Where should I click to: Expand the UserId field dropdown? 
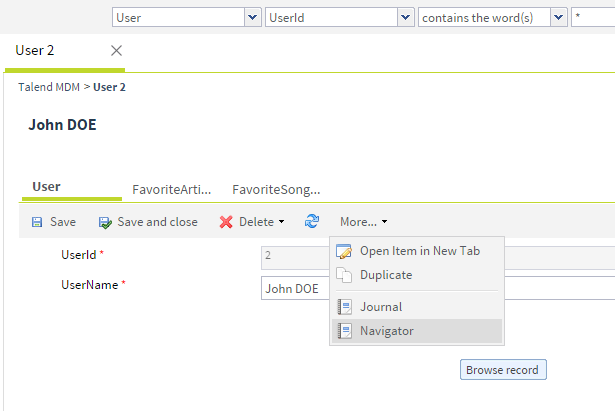coord(404,17)
